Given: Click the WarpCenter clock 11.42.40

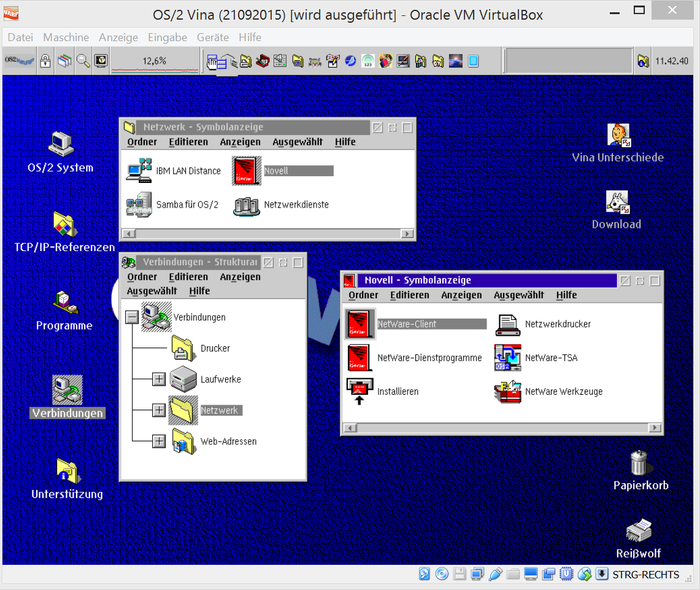Looking at the screenshot, I should coord(671,61).
